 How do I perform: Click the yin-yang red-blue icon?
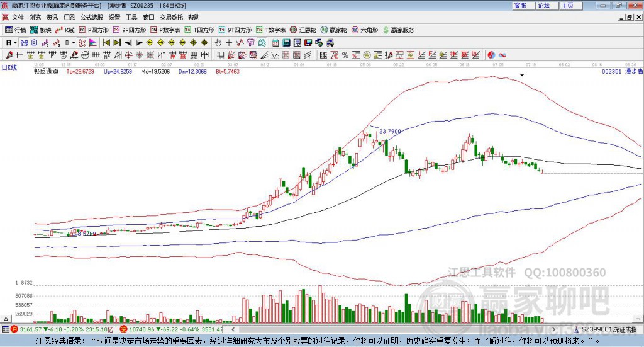pyautogui.click(x=491, y=55)
